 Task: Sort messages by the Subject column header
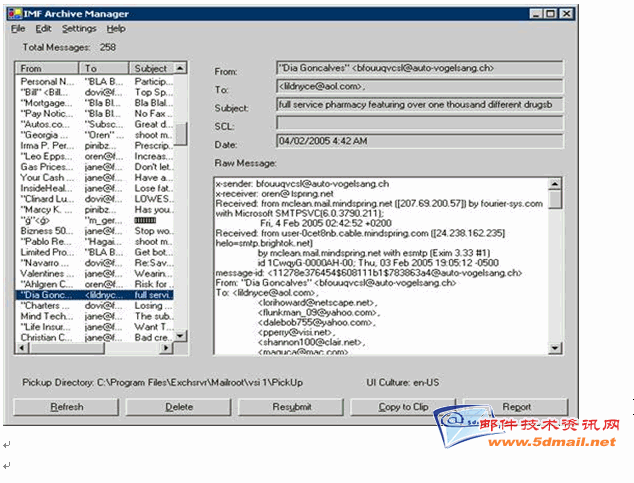151,68
